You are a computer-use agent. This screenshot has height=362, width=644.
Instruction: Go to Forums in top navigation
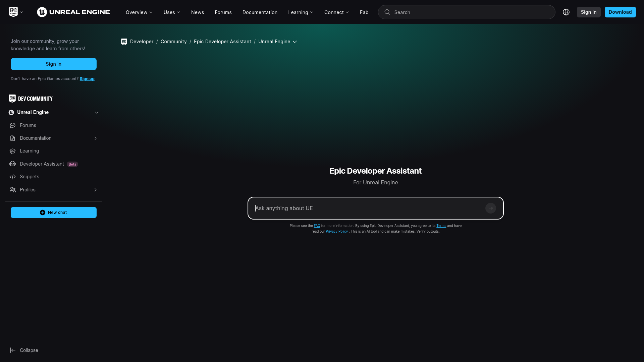pyautogui.click(x=223, y=12)
